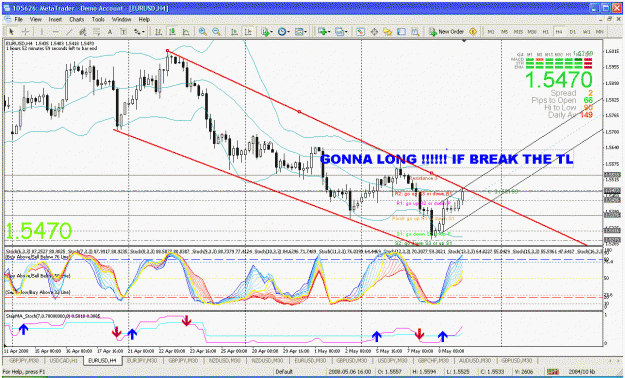Toggle Chart Shift icon
This screenshot has height=378, width=625.
248,32
